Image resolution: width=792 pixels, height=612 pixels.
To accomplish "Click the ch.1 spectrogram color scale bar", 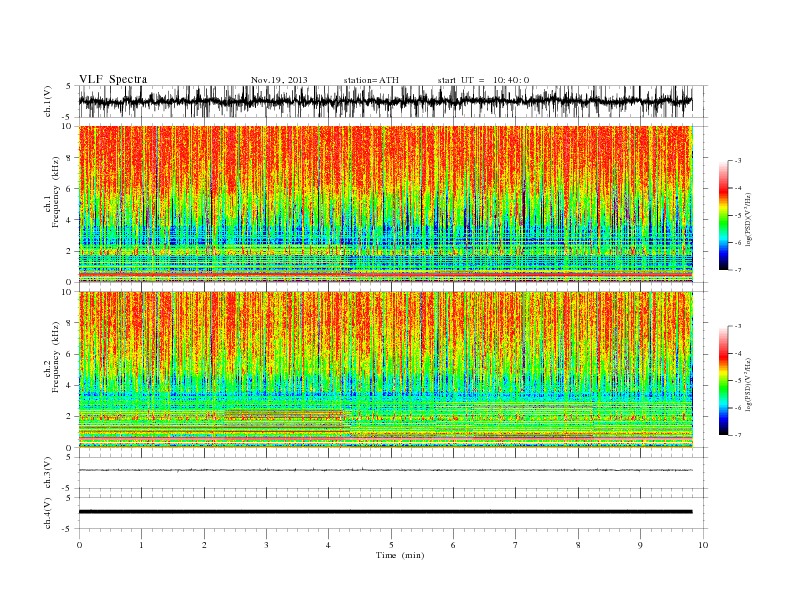I will click(x=723, y=215).
